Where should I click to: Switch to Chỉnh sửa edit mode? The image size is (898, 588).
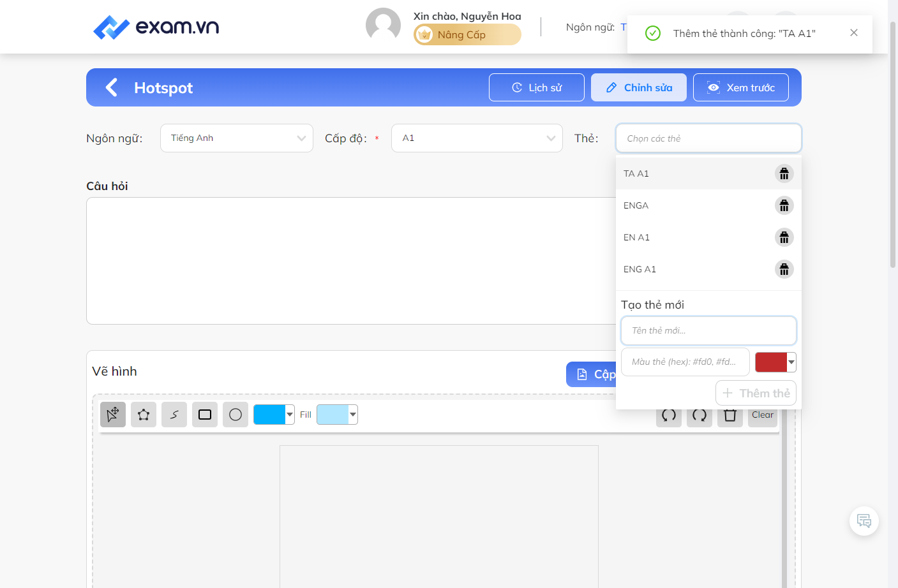point(639,87)
